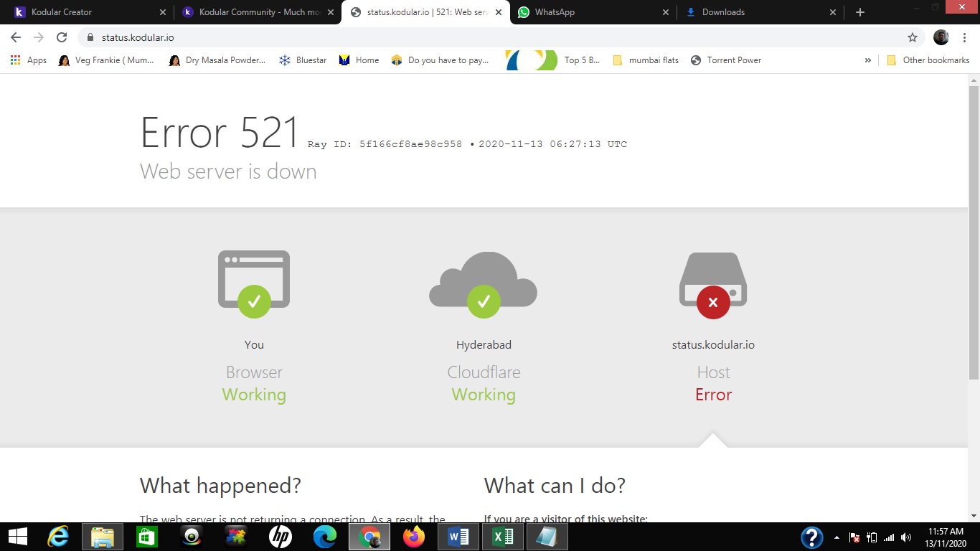Image resolution: width=980 pixels, height=551 pixels.
Task: Click the Cloudflare cloud icon above Hyderabad
Action: point(483,284)
